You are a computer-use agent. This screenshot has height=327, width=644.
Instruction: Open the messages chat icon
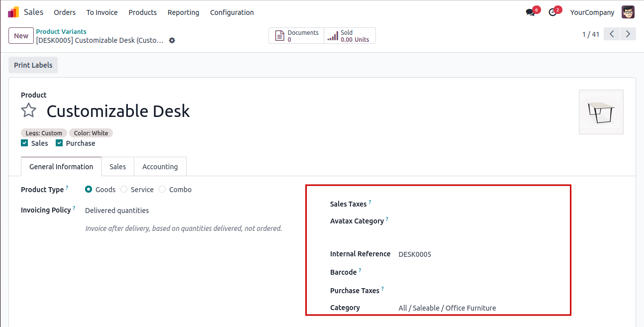[x=530, y=12]
